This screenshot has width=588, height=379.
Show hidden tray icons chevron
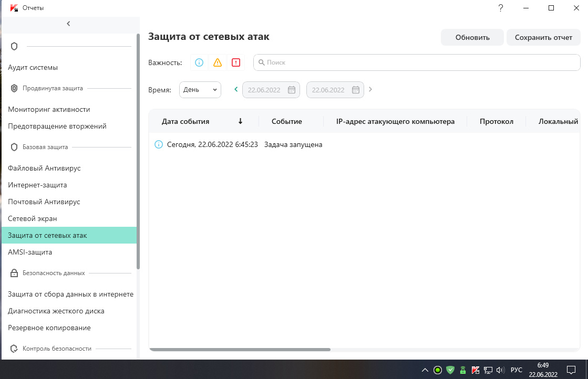click(x=425, y=370)
